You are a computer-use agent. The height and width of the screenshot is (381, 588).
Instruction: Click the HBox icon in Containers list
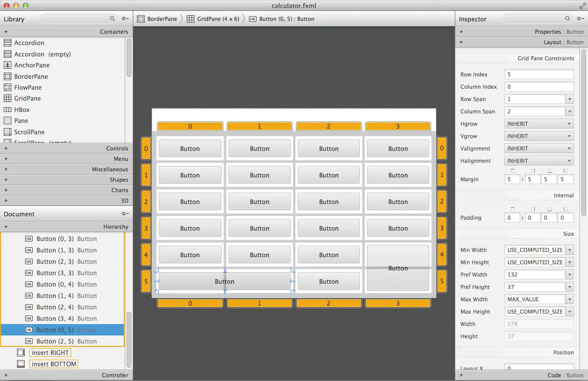click(7, 110)
